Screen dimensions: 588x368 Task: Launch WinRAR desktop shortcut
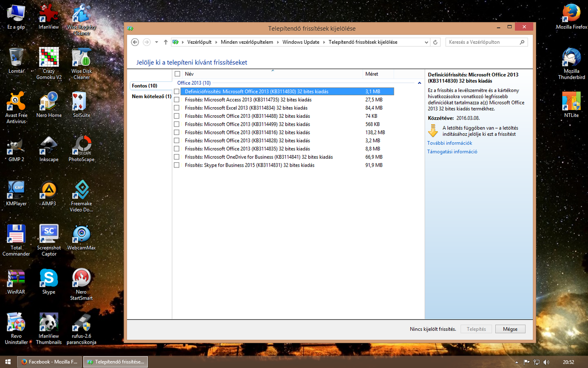point(16,282)
